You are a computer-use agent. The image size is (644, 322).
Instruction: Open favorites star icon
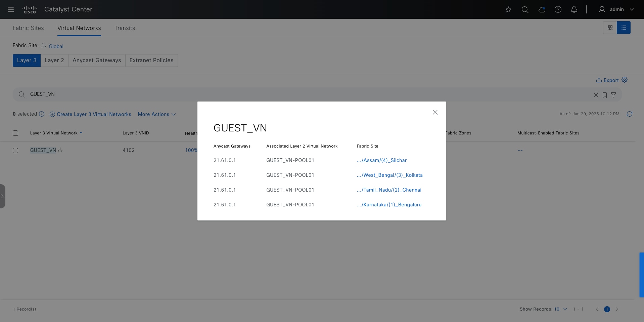coord(508,9)
